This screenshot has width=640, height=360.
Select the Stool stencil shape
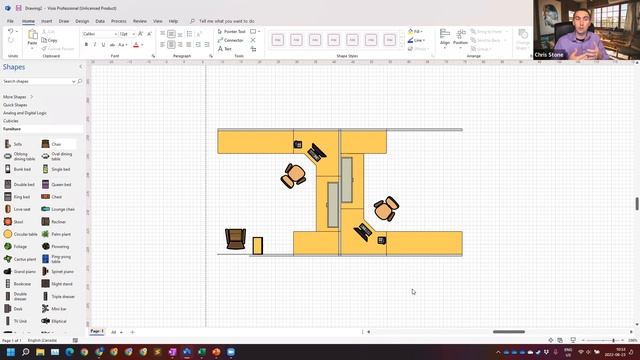pyautogui.click(x=13, y=222)
